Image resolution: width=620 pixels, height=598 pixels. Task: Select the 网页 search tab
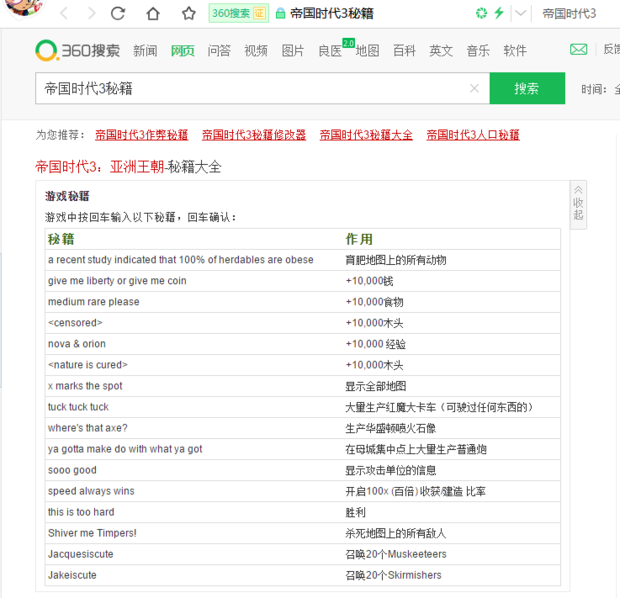click(x=182, y=51)
